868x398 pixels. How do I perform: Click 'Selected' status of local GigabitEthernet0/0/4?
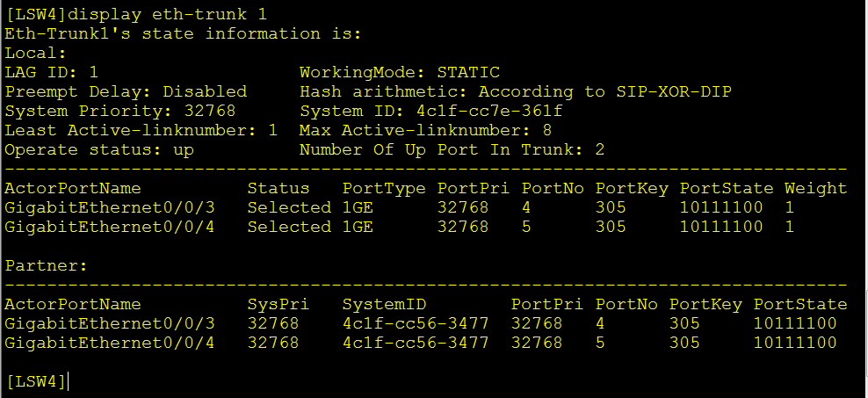pyautogui.click(x=288, y=227)
